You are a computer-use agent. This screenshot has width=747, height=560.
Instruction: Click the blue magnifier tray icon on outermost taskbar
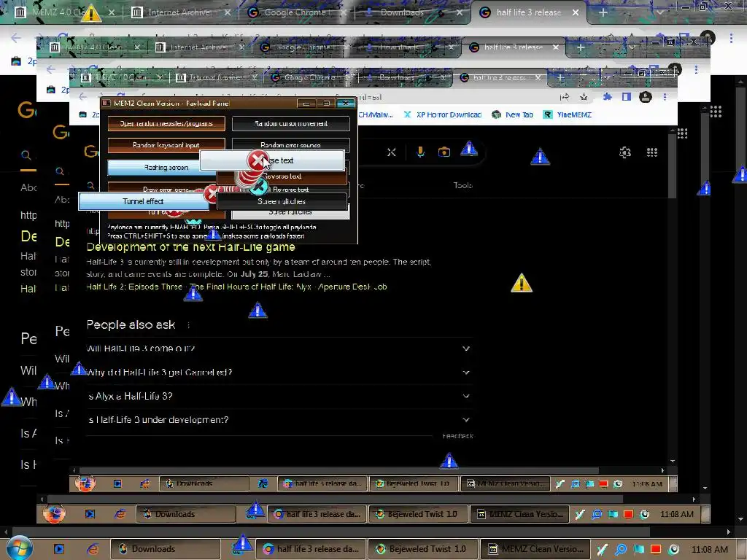(x=621, y=549)
